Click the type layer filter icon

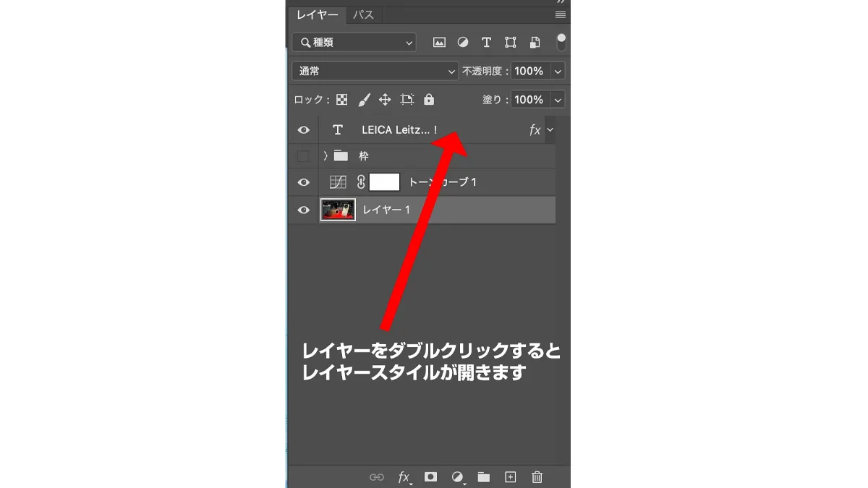pyautogui.click(x=486, y=43)
